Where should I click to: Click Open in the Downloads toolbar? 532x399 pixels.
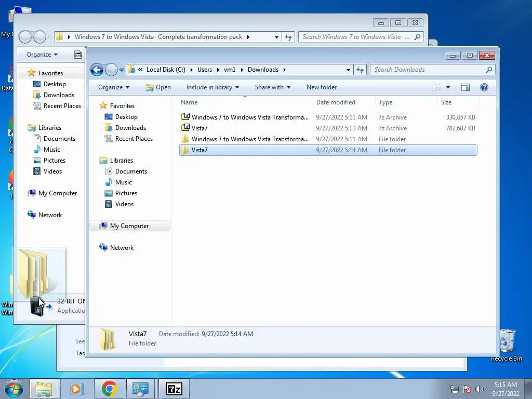coord(158,87)
